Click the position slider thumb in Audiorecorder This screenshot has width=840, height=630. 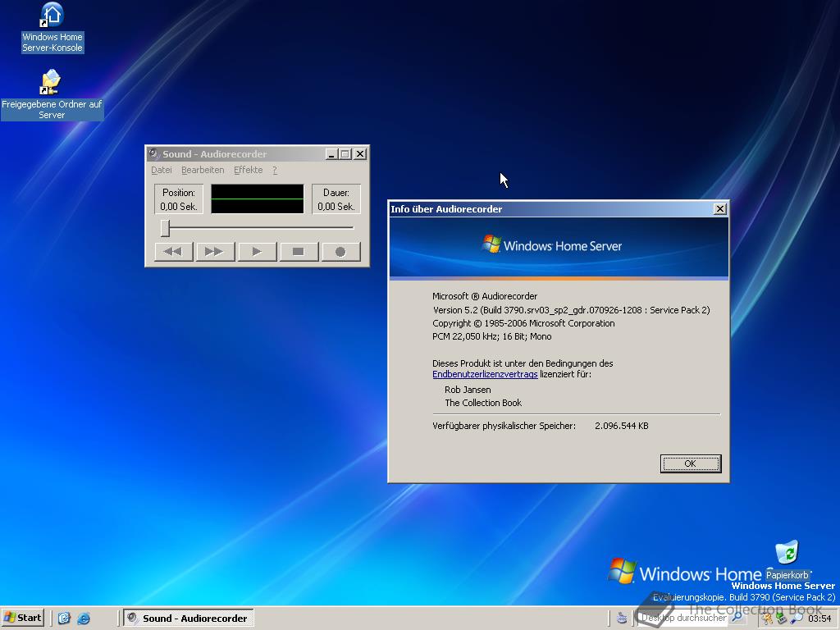click(166, 228)
